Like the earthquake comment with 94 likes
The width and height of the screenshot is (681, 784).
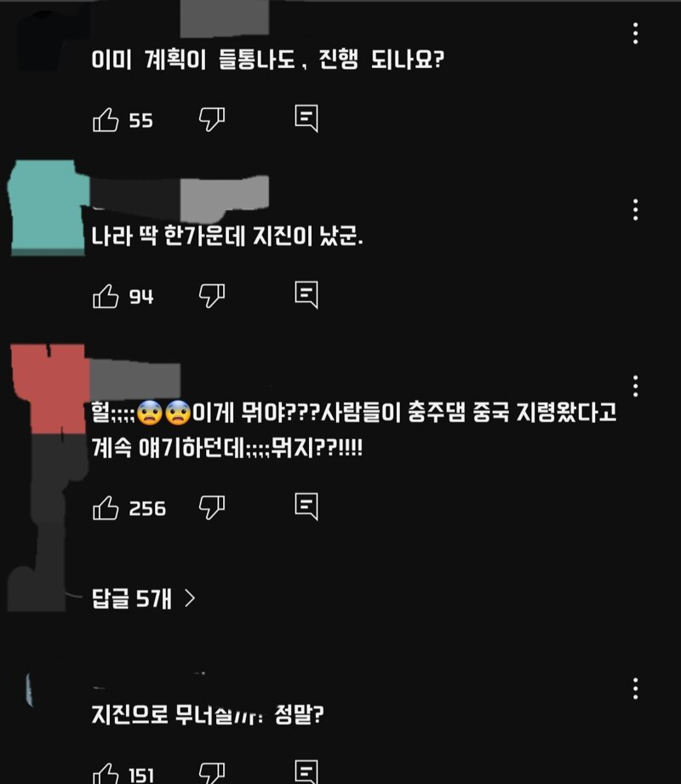pos(106,296)
